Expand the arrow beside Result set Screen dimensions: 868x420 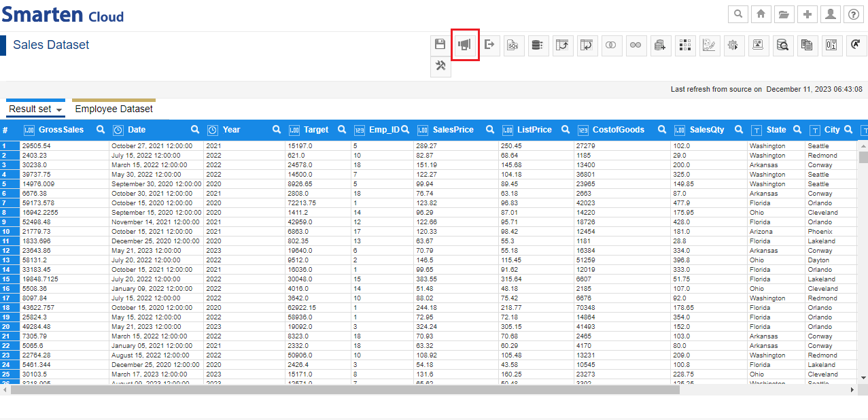coord(60,110)
